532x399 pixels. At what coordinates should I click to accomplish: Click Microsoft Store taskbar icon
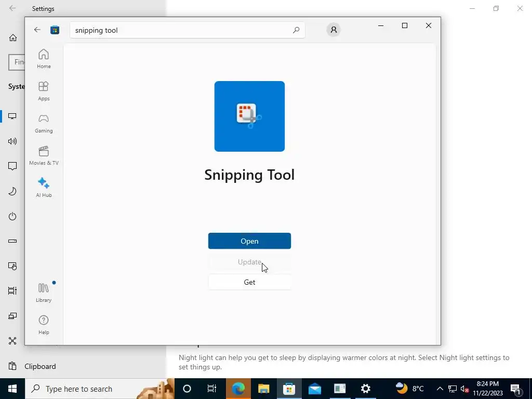pyautogui.click(x=289, y=389)
